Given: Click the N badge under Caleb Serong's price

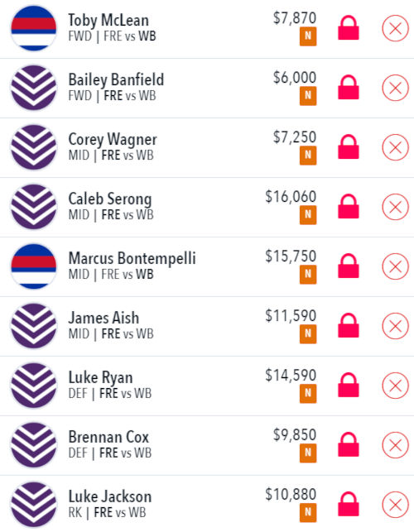Looking at the screenshot, I should (x=308, y=215).
